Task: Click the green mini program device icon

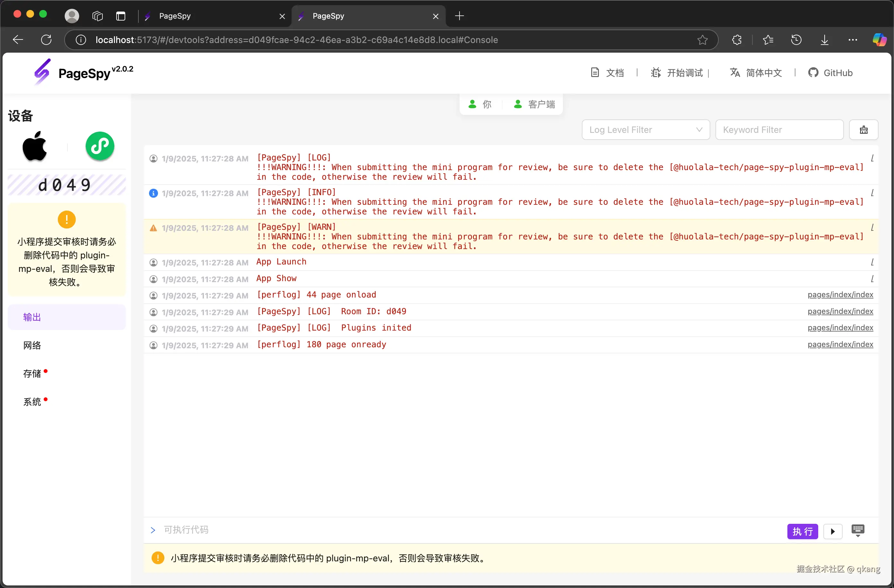Action: [x=100, y=146]
